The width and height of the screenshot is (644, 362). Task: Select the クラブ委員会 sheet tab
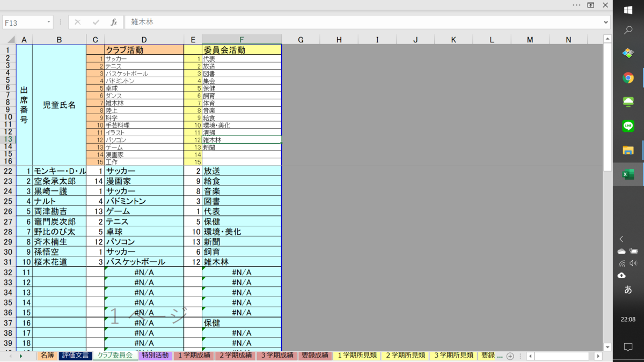point(115,356)
